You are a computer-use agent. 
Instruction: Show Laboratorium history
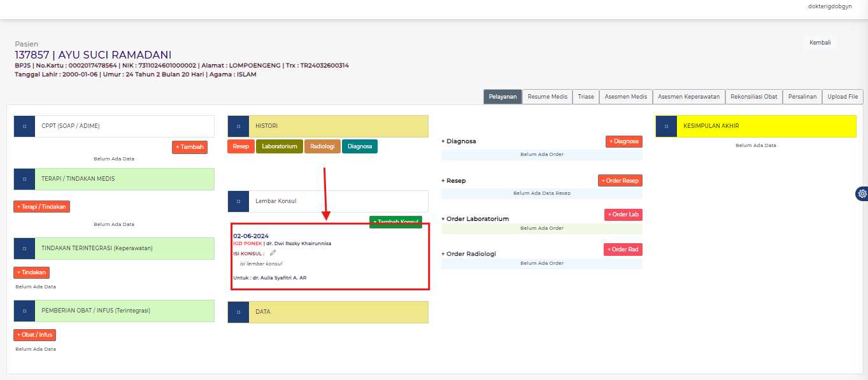[x=280, y=146]
